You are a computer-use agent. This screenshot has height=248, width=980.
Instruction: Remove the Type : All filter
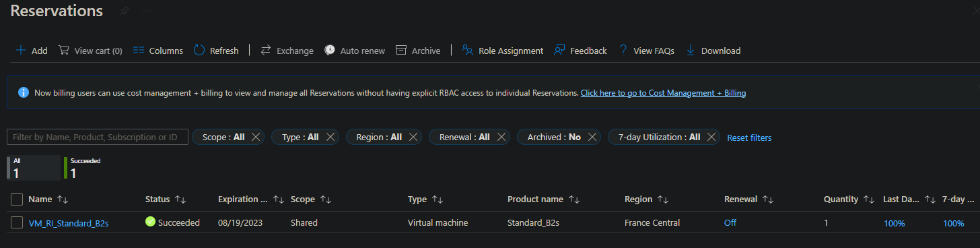(330, 137)
